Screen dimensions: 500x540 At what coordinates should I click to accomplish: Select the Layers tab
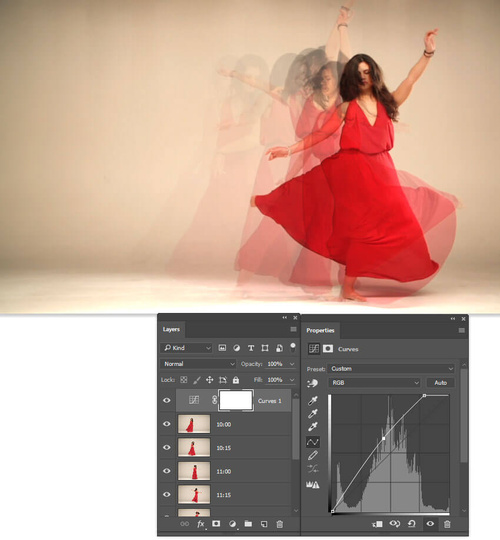pos(171,330)
